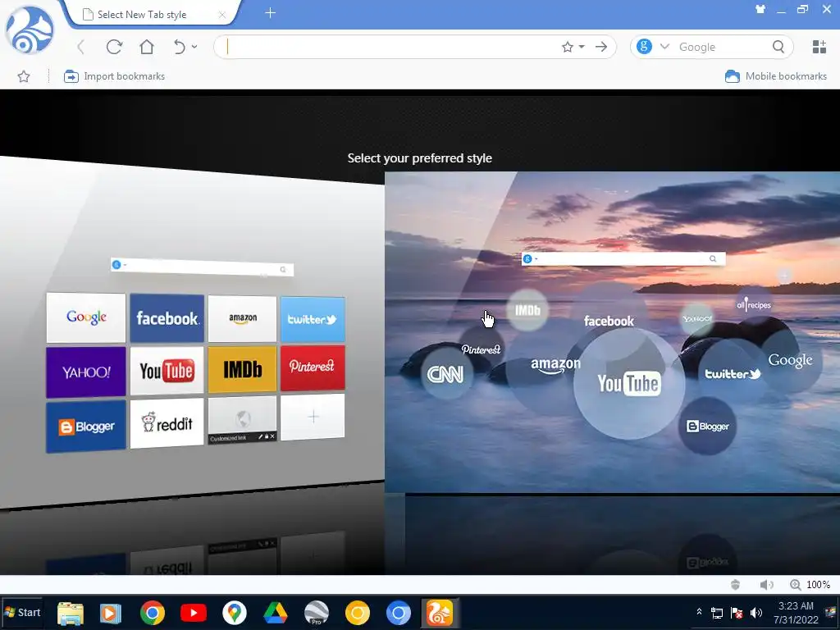Focus the address bar input
The image size is (840, 630).
point(391,47)
